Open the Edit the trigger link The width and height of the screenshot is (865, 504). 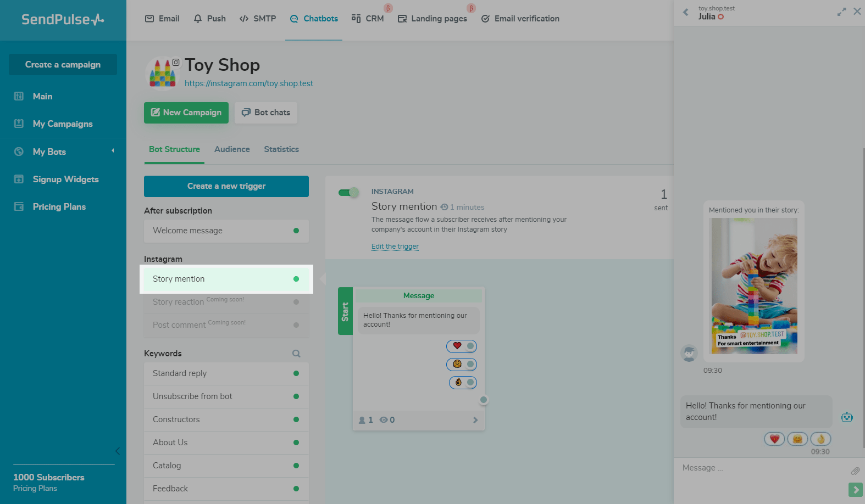395,247
